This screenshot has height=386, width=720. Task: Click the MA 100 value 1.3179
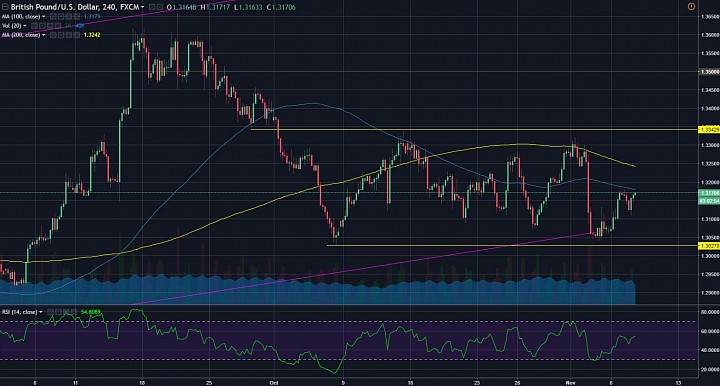92,17
